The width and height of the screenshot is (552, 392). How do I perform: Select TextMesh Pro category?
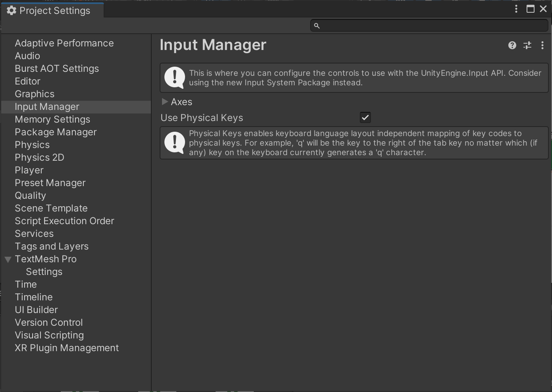point(46,259)
